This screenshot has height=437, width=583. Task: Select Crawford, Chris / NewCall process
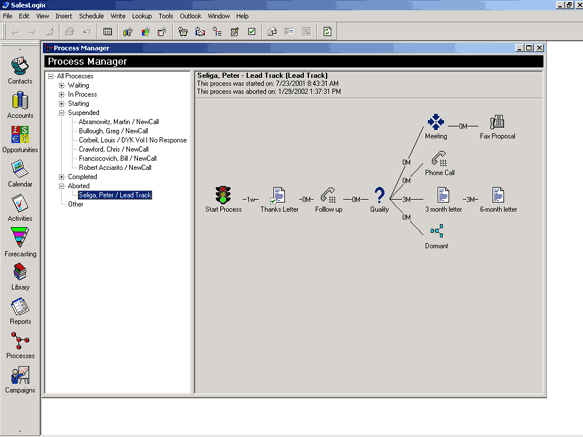113,149
